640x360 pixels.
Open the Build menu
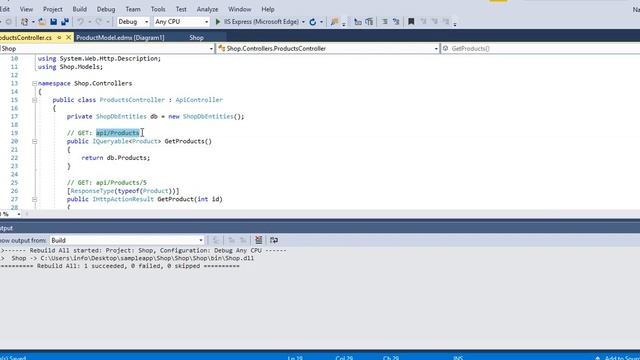coord(80,9)
